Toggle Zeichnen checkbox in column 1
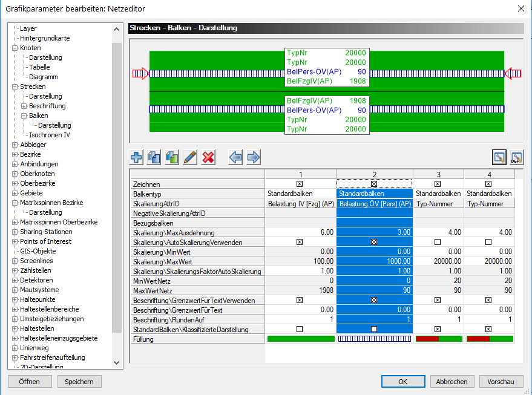 [x=300, y=184]
